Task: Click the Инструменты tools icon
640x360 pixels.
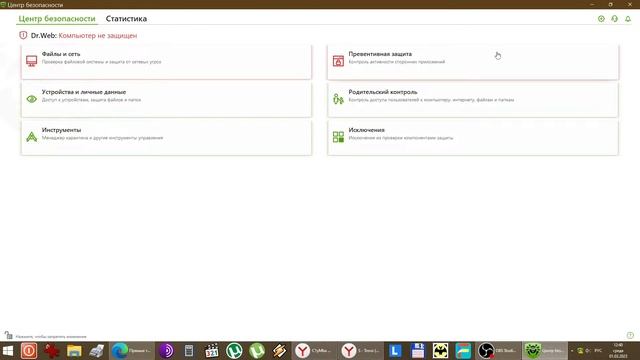Action: [x=31, y=137]
